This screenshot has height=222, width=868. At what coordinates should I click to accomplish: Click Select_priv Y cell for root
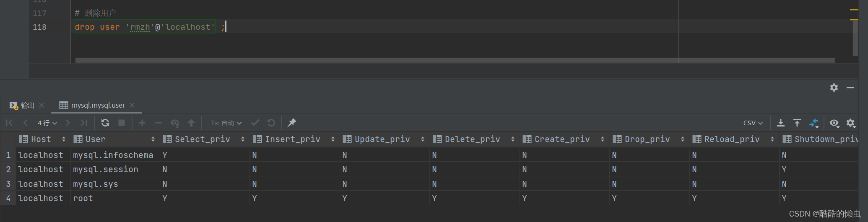[x=204, y=198]
